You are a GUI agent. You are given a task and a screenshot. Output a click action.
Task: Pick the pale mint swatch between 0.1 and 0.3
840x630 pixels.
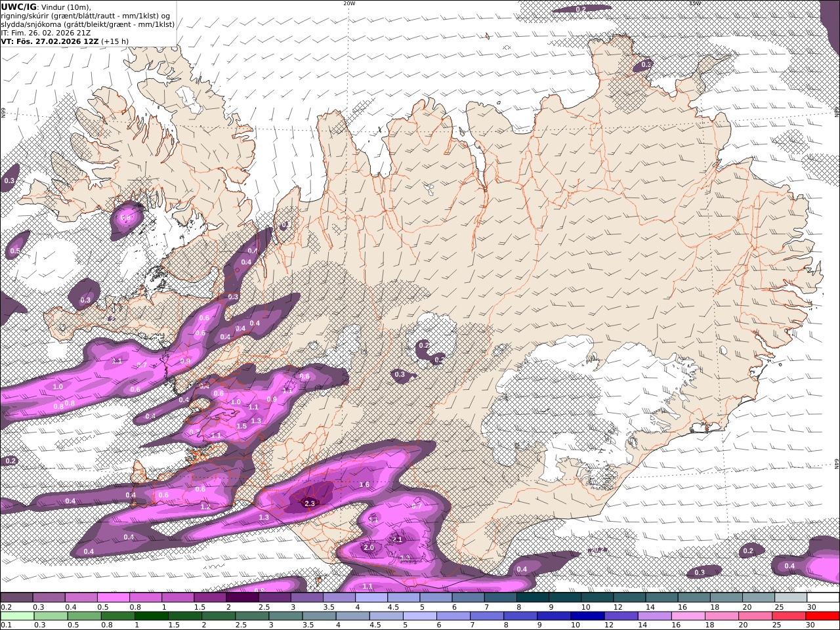(17, 616)
